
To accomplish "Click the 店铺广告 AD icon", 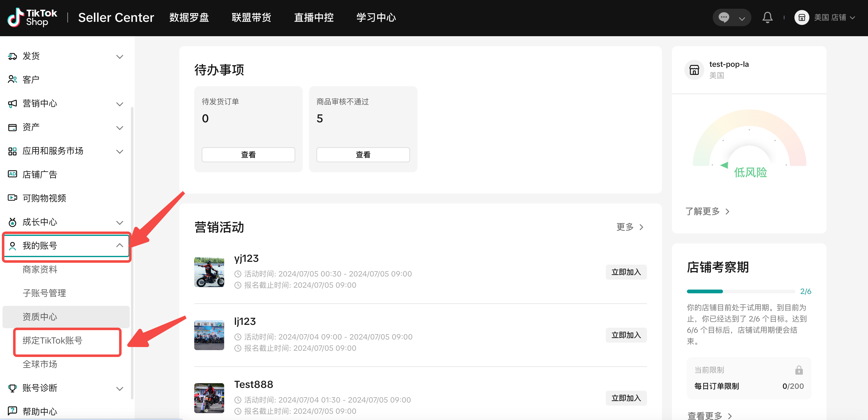I will pos(12,174).
